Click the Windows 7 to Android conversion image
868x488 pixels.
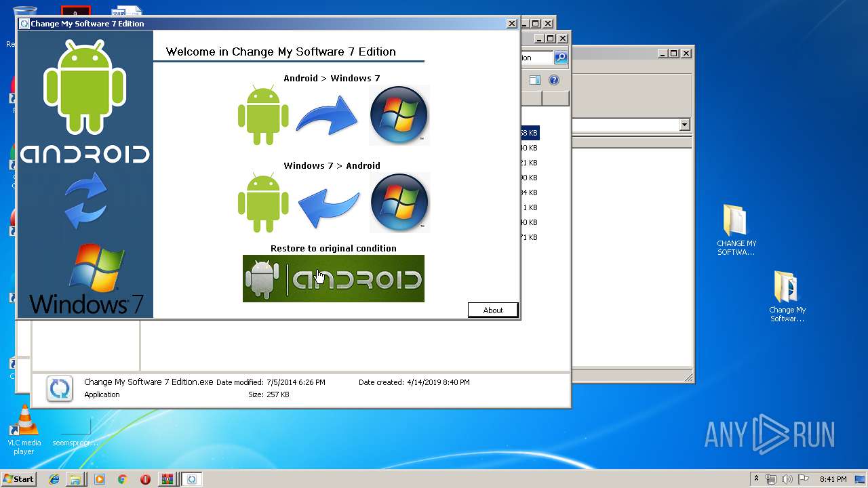333,203
